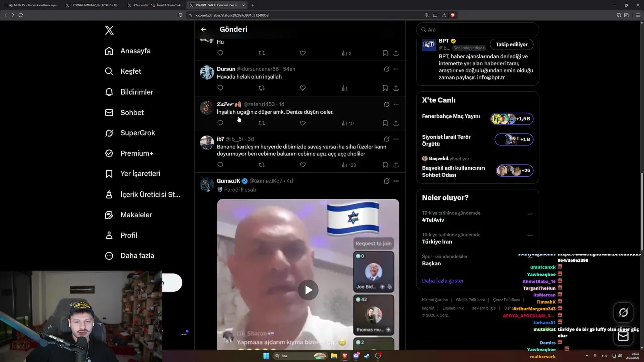This screenshot has height=362, width=644.
Task: Open Makaleler icon in sidebar
Action: tap(109, 215)
